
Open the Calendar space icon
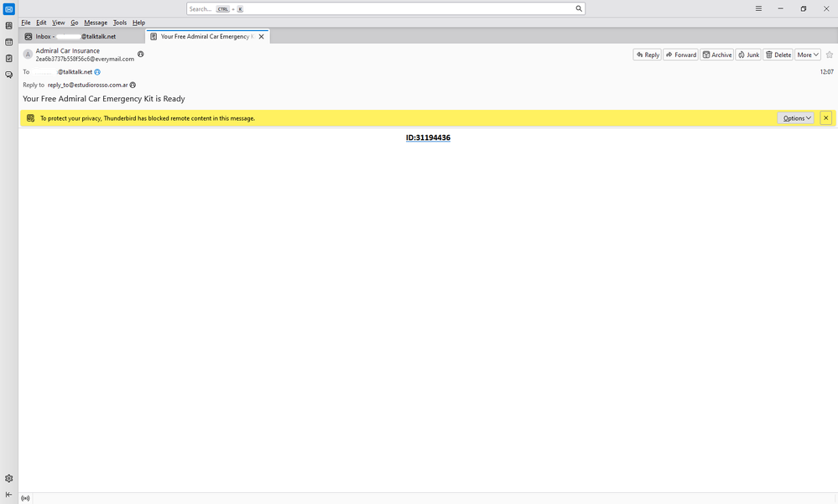(x=8, y=42)
